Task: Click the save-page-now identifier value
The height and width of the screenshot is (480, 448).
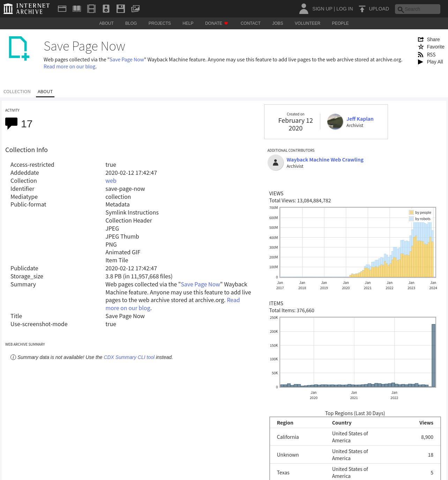Action: click(125, 189)
